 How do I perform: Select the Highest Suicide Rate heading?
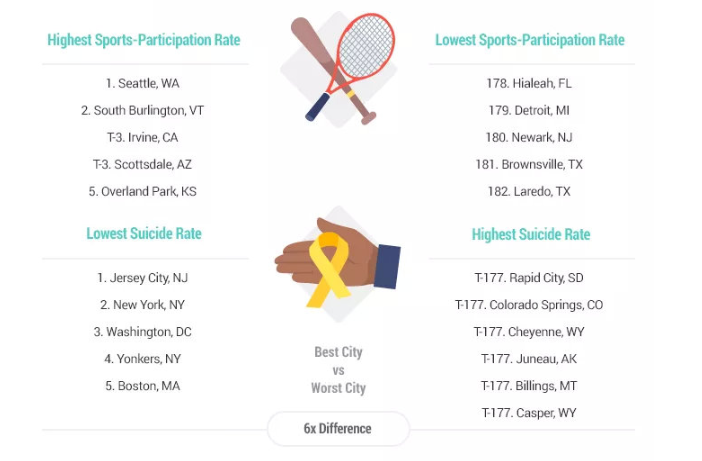(x=531, y=235)
